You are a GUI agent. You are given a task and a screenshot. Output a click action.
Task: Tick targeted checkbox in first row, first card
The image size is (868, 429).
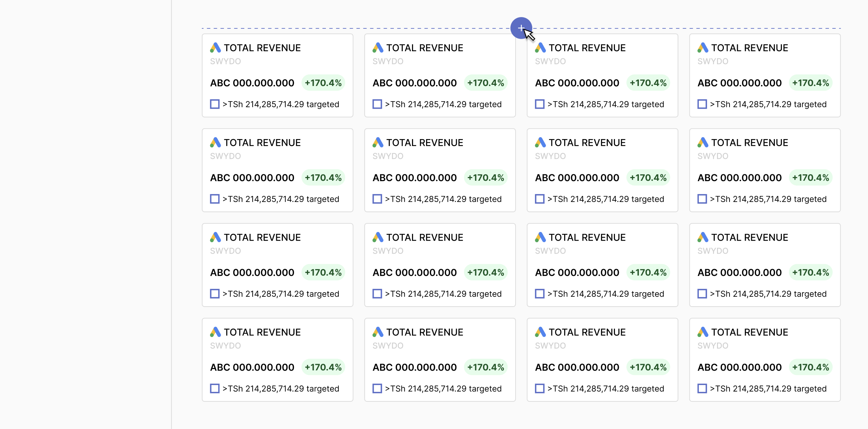pos(215,104)
